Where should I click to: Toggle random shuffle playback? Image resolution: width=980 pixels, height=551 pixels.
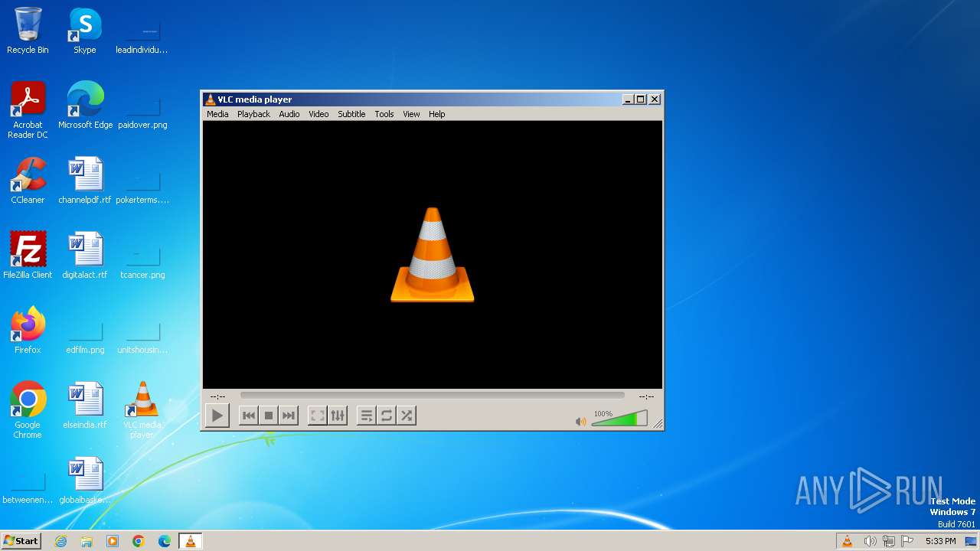pyautogui.click(x=407, y=416)
